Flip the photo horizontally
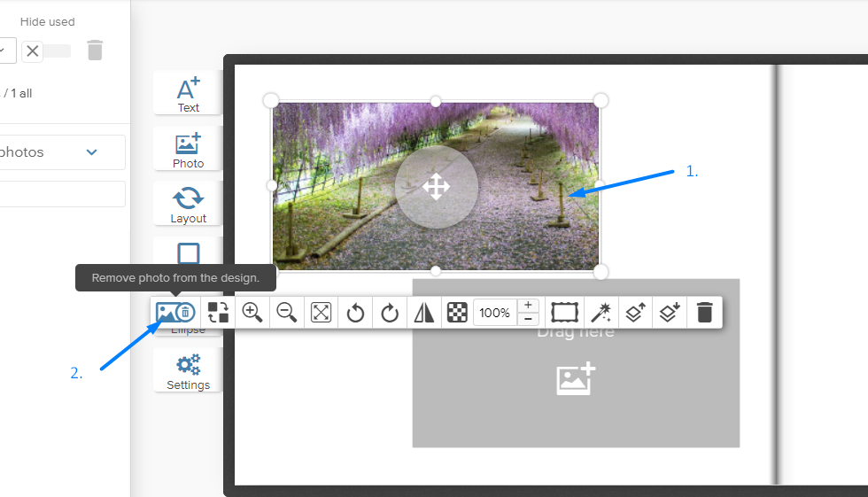 (424, 313)
